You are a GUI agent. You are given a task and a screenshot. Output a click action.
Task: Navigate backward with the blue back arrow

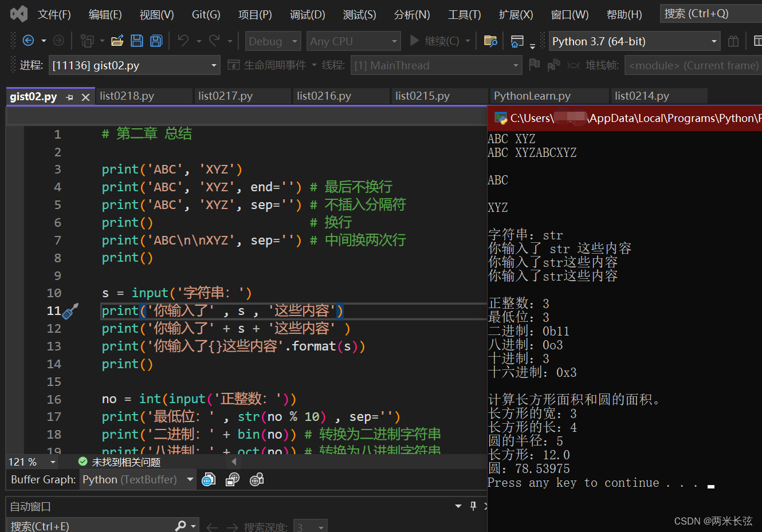coord(28,41)
